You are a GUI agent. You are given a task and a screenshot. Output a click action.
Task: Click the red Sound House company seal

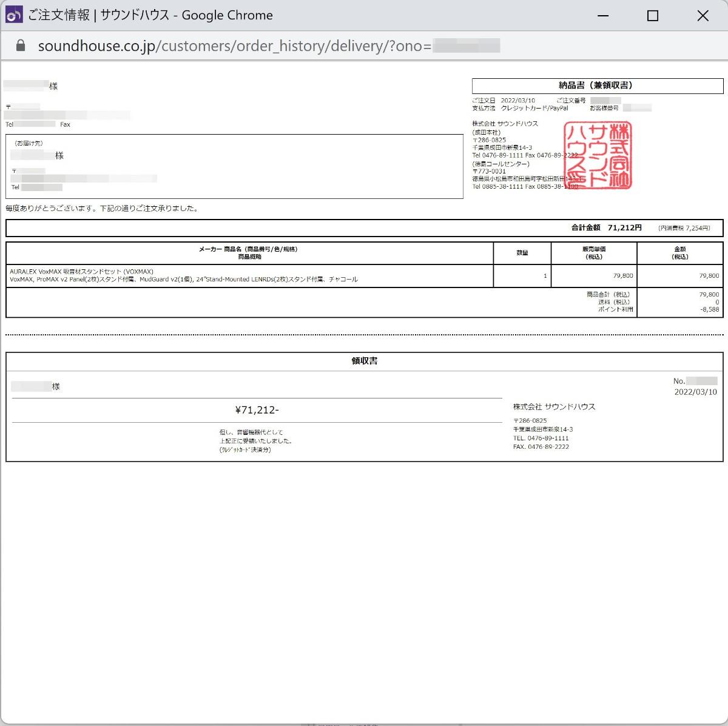click(598, 155)
